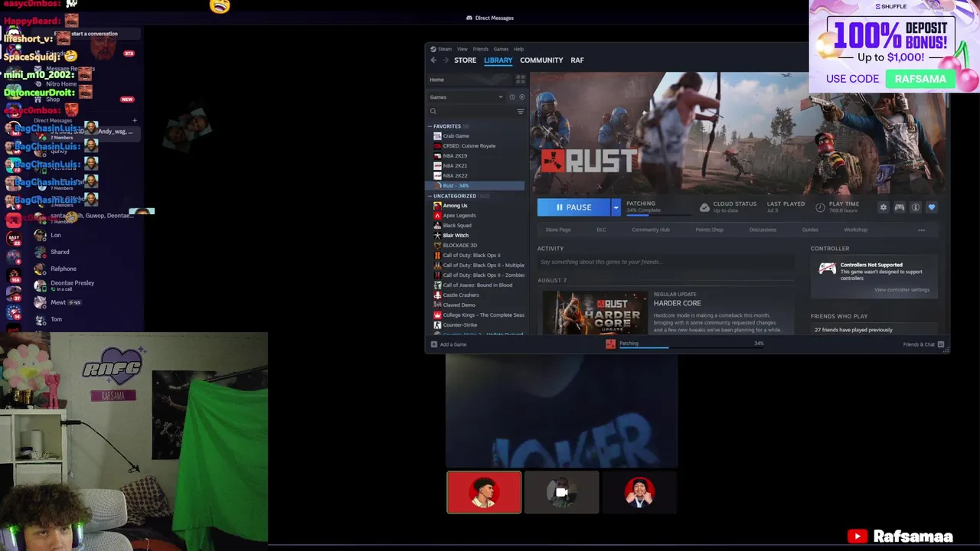The image size is (980, 551).
Task: Switch to the LIBRARY tab
Action: pos(498,60)
